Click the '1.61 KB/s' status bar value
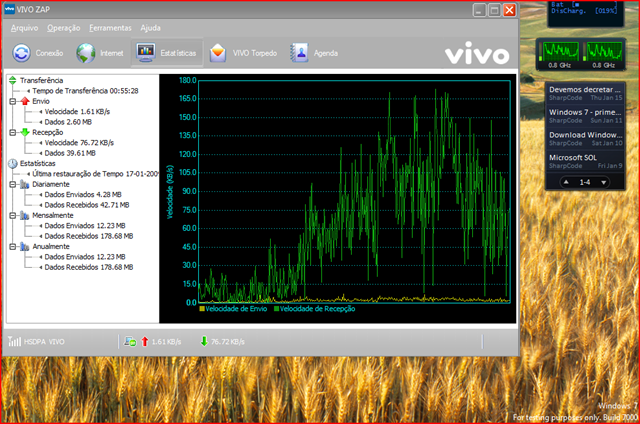The image size is (640, 424). [166, 342]
